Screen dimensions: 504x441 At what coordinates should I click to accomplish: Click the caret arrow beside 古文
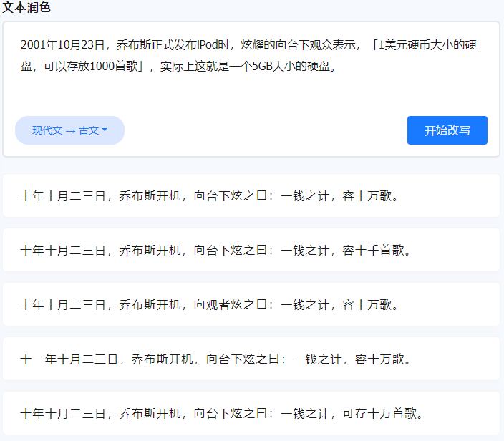click(x=105, y=130)
